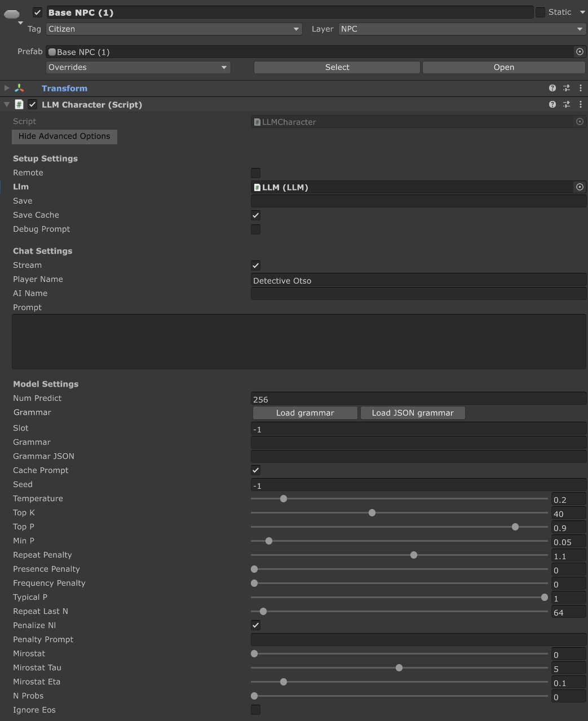This screenshot has height=721, width=588.
Task: Click the Transform component header label
Action: (64, 89)
